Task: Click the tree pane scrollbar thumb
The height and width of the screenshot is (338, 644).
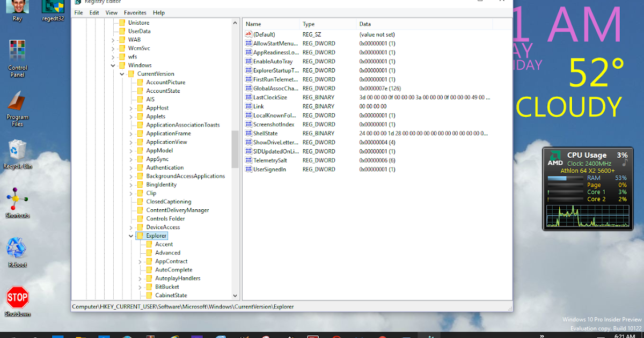Action: [235, 149]
